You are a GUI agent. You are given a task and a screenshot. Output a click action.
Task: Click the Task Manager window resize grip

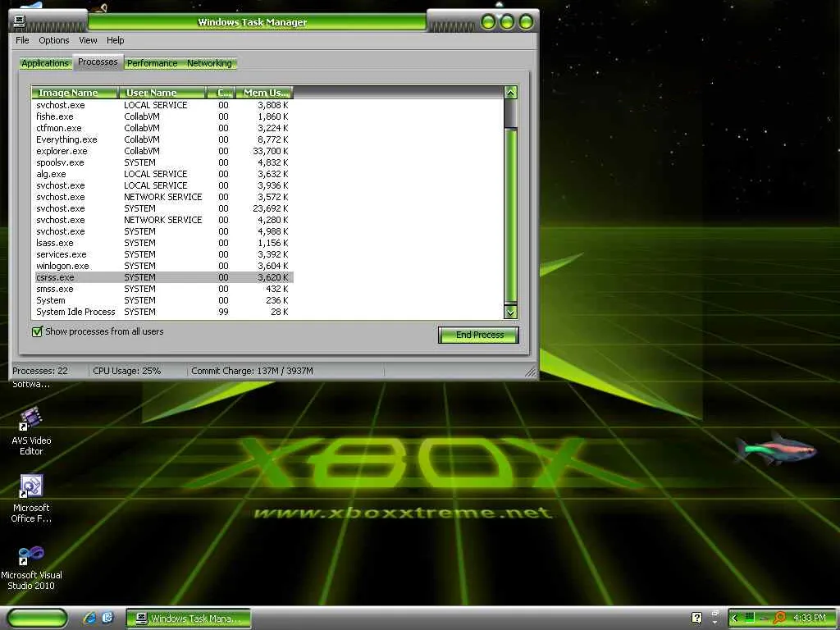(531, 372)
